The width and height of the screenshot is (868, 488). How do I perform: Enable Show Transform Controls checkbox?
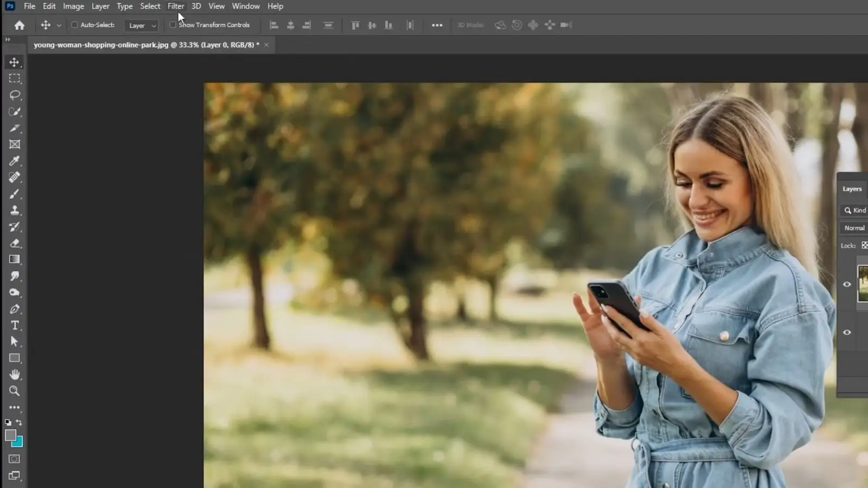173,25
